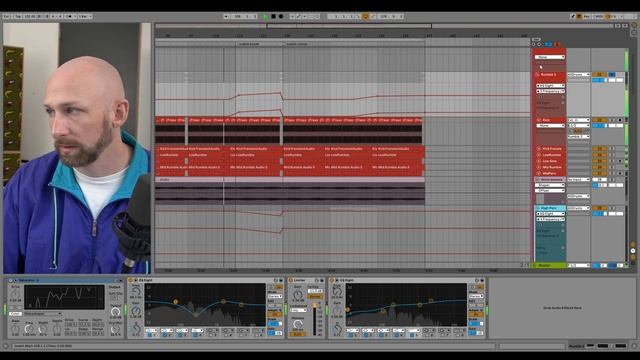Image resolution: width=640 pixels, height=360 pixels.
Task: Toggle the orange arrangement Loop switch
Action: point(365,16)
